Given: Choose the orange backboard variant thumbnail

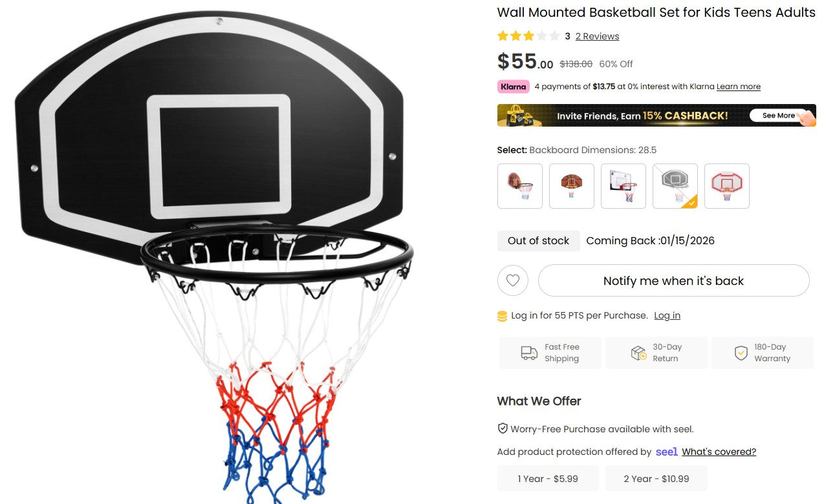Looking at the screenshot, I should coord(572,186).
